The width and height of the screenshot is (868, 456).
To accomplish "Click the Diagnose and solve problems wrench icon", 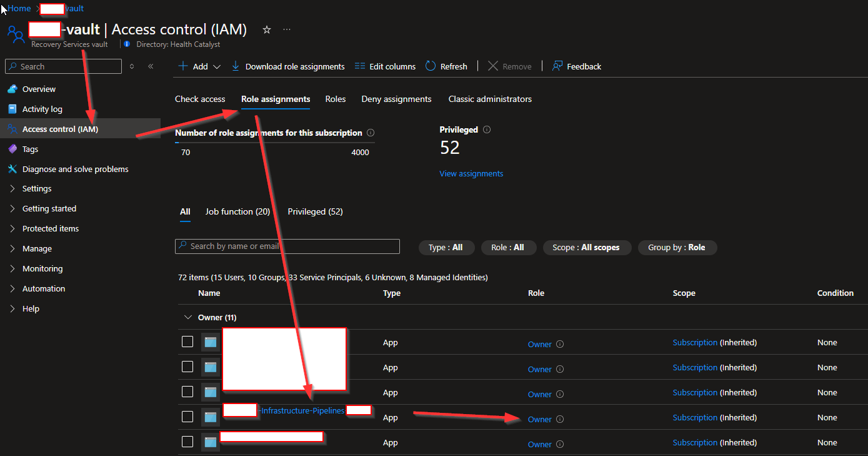I will [x=12, y=169].
